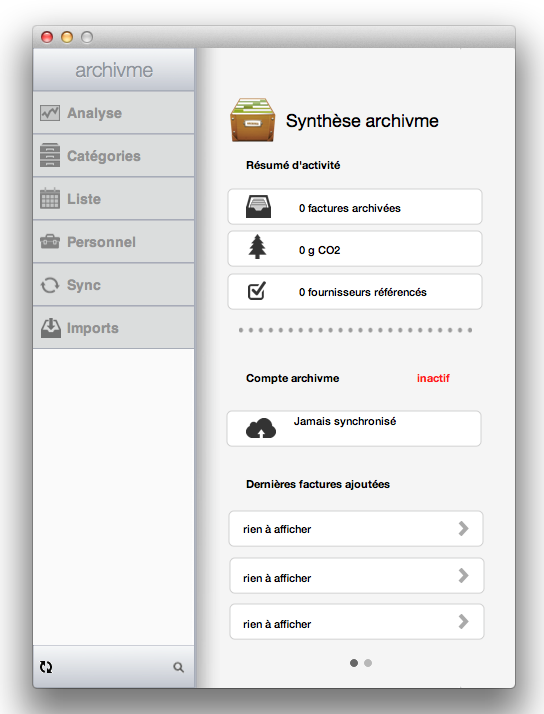Click the Imports download tray icon
Viewport: 544px width, 714px height.
(51, 328)
